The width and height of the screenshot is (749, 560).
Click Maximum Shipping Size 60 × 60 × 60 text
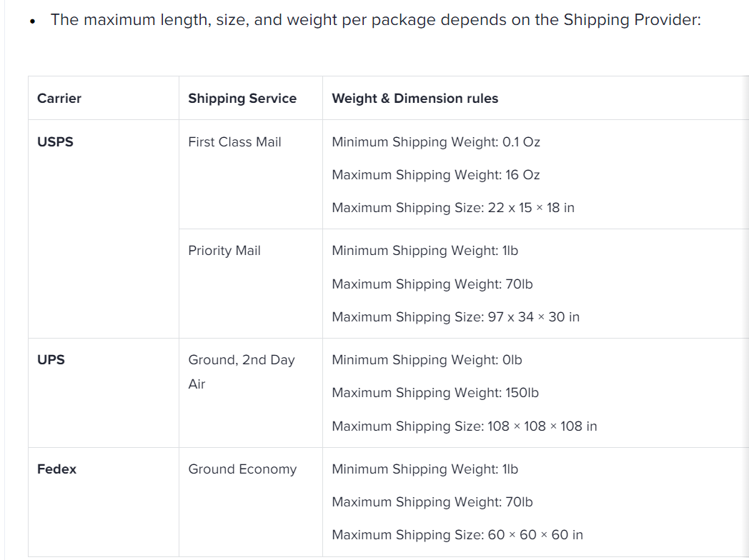(x=457, y=535)
